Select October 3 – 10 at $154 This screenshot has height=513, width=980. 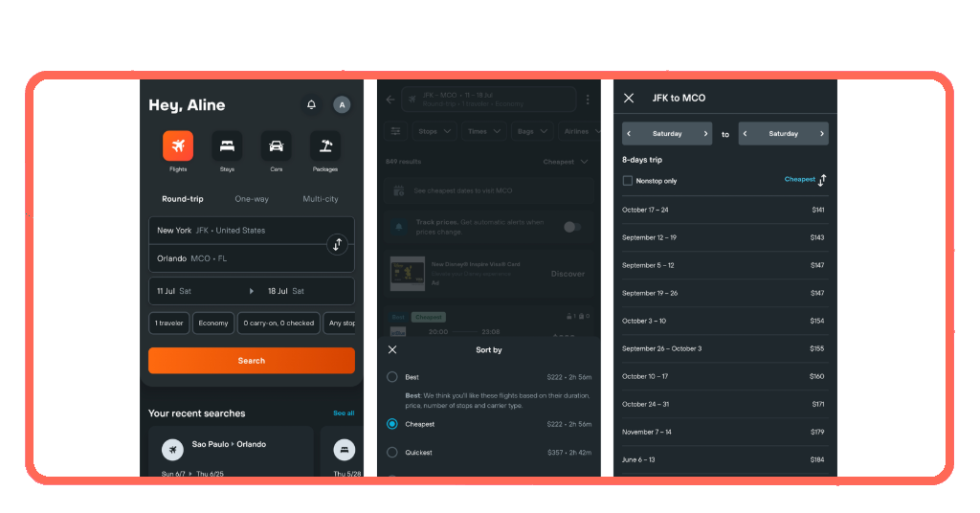coord(724,321)
